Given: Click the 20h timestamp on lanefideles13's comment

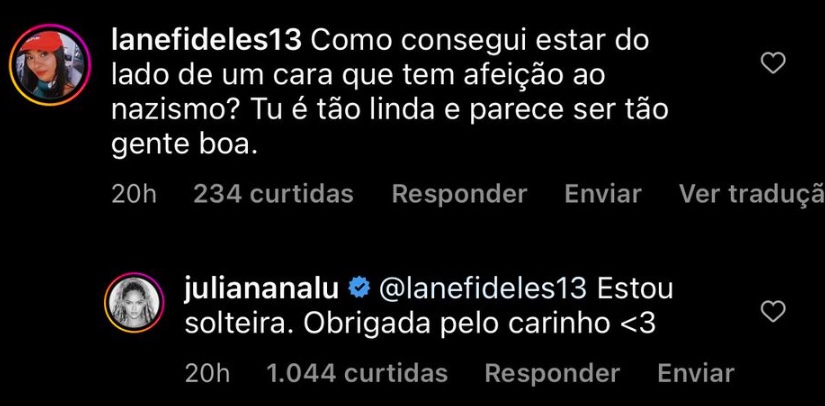Looking at the screenshot, I should tap(134, 194).
